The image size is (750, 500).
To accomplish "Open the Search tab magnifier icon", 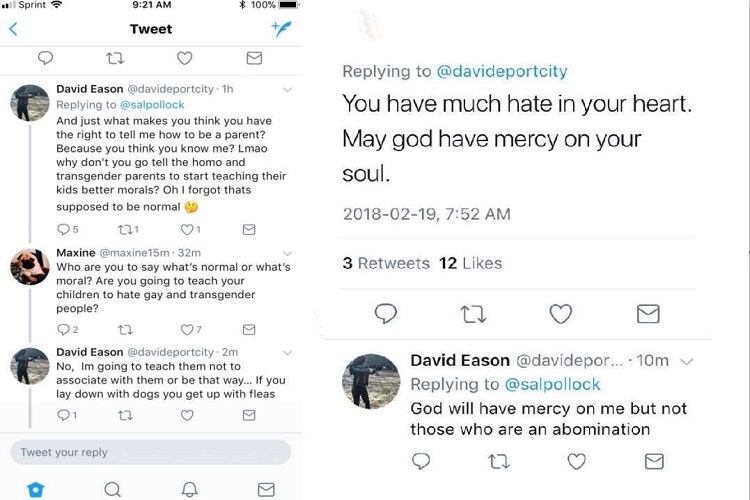I will click(112, 489).
